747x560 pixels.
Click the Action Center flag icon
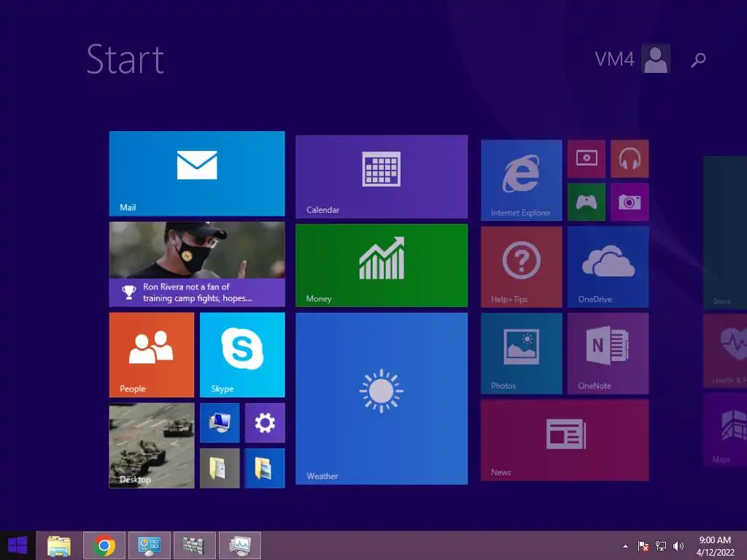click(x=643, y=546)
